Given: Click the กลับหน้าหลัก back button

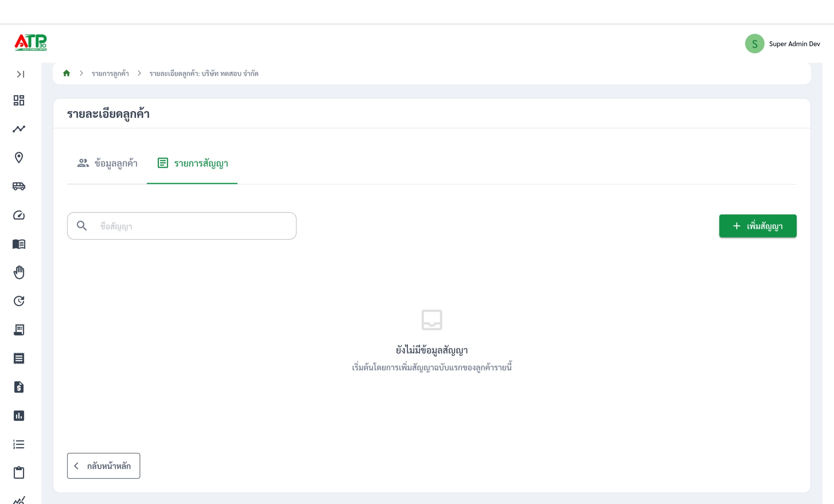Looking at the screenshot, I should click(104, 466).
